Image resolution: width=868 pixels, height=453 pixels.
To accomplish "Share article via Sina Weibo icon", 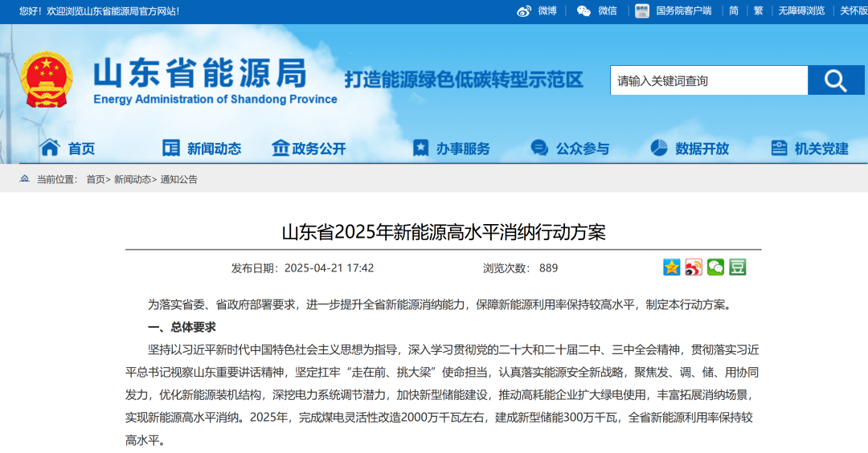I will click(694, 267).
